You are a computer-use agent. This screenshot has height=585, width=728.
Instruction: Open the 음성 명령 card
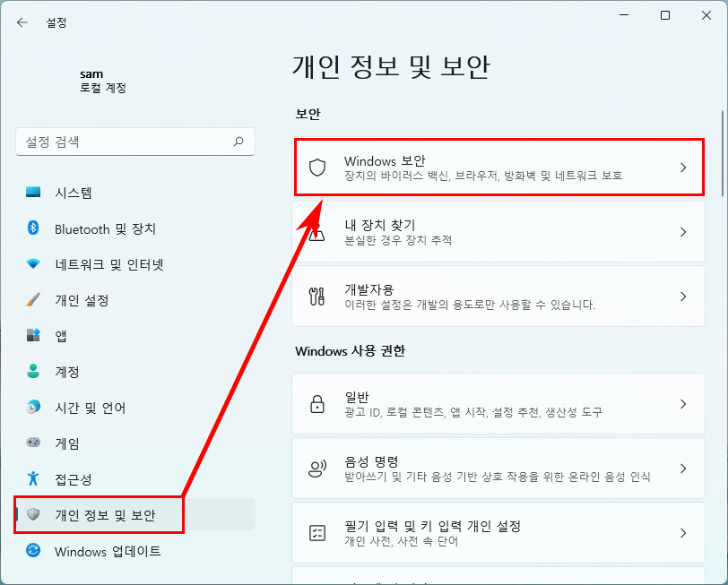click(498, 469)
